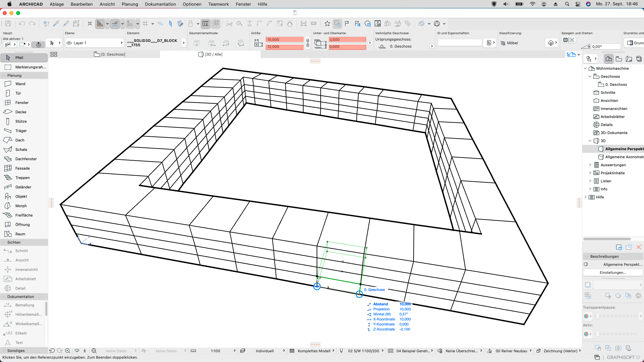The height and width of the screenshot is (362, 644).
Task: Toggle the size proportion chain lock
Action: tap(308, 43)
